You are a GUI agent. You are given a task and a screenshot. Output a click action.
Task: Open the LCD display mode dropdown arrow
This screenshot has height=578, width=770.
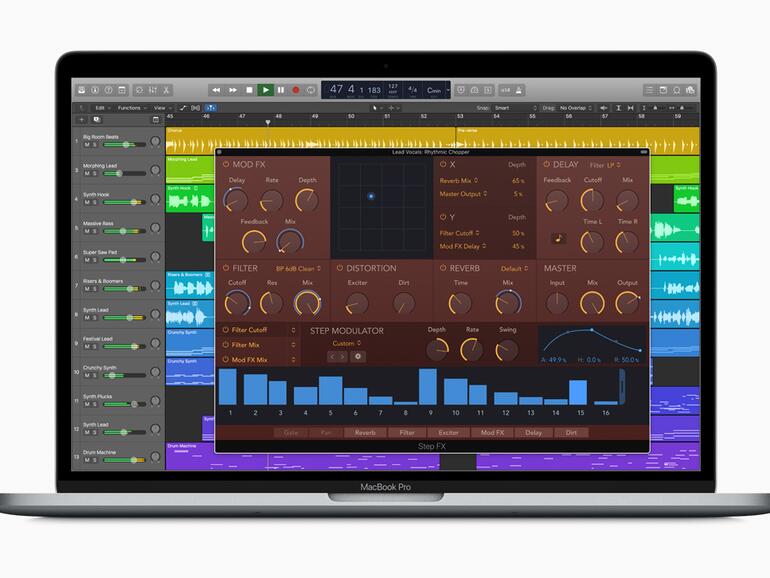(x=448, y=90)
